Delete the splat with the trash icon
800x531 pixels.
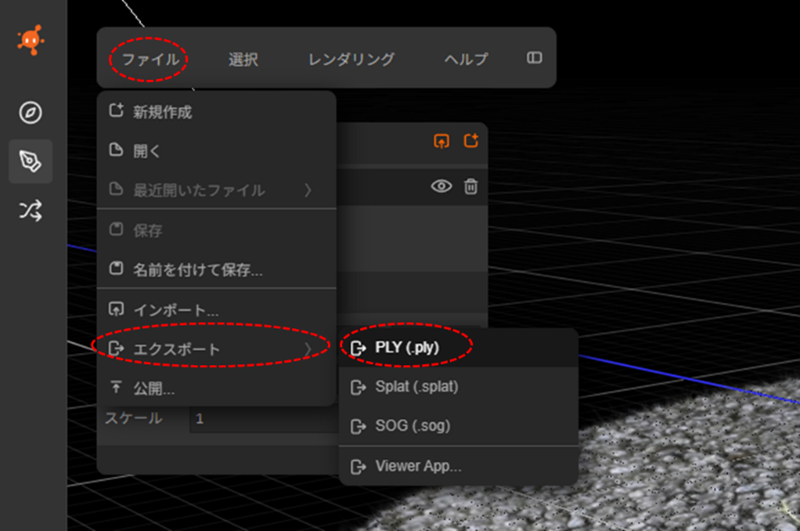pos(471,186)
